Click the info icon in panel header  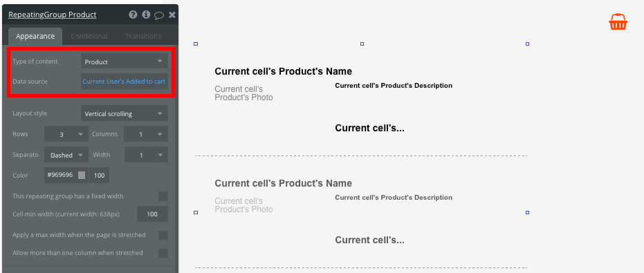tap(146, 15)
